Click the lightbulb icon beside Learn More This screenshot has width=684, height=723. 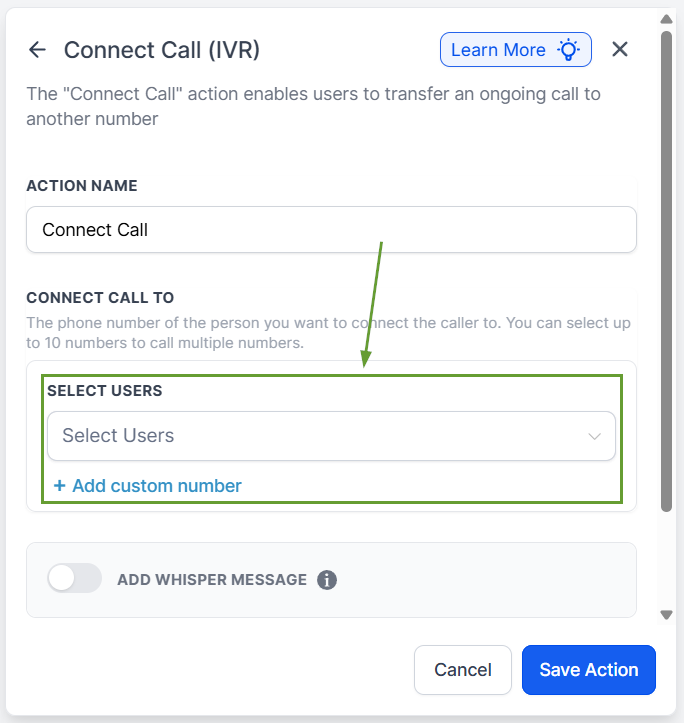point(569,50)
